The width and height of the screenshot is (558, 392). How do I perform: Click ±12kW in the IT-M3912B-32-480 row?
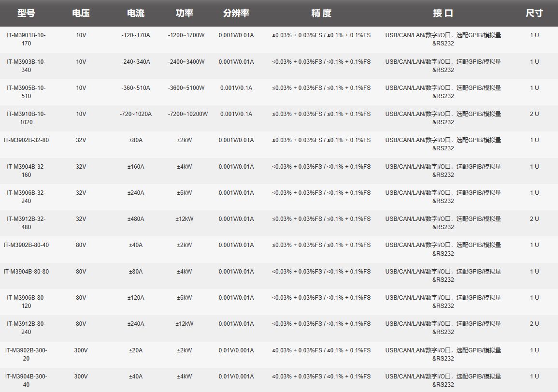[x=185, y=218]
